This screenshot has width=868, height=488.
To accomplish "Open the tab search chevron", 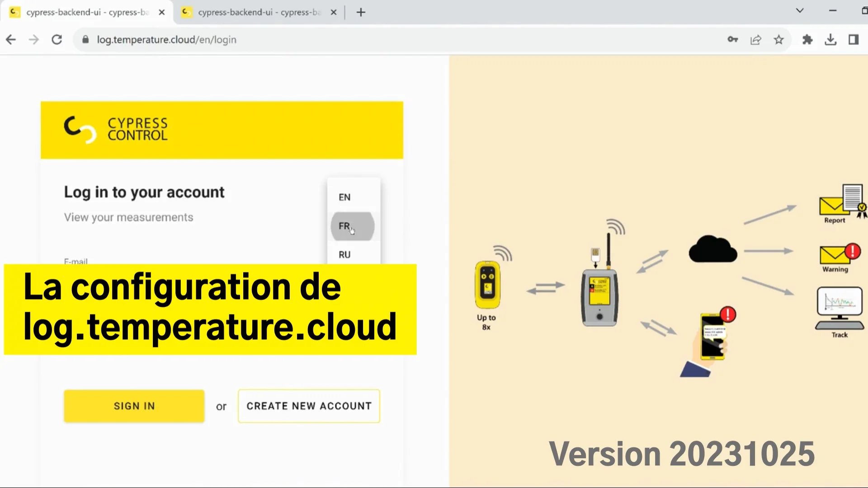I will tap(800, 10).
